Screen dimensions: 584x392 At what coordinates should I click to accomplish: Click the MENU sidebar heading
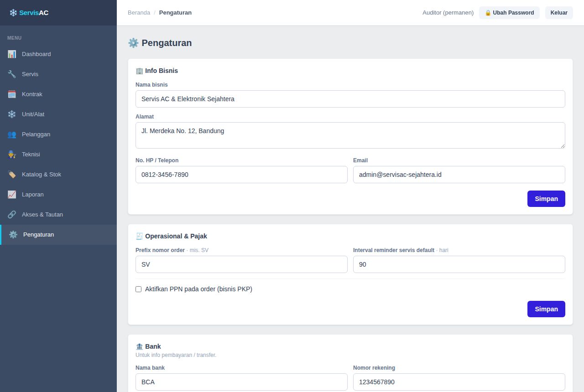point(14,38)
